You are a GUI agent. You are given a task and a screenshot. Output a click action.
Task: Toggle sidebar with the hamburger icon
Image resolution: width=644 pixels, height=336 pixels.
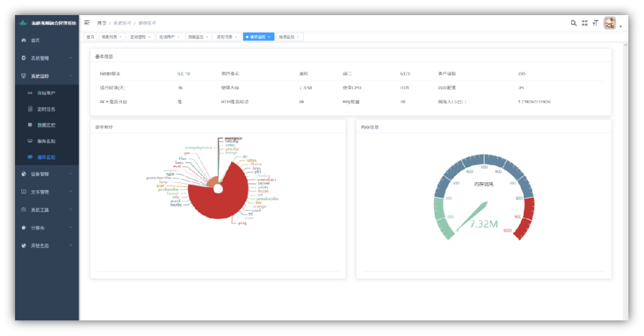(x=87, y=23)
